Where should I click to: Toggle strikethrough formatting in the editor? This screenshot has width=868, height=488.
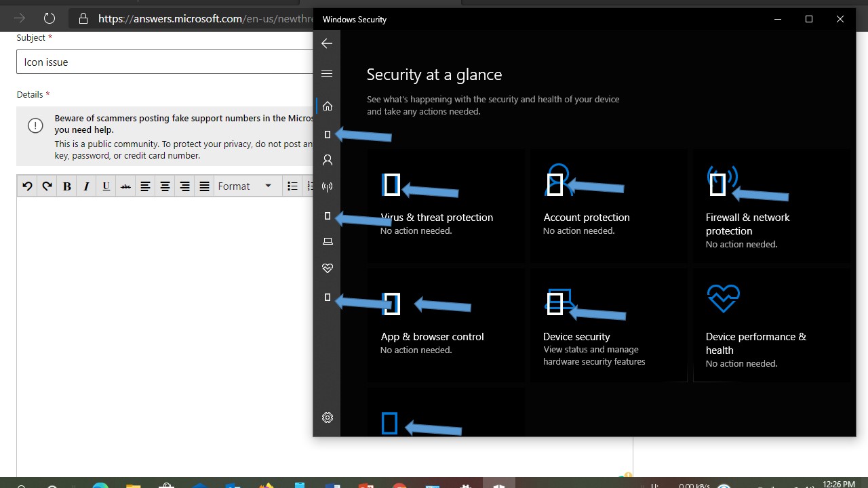tap(125, 186)
